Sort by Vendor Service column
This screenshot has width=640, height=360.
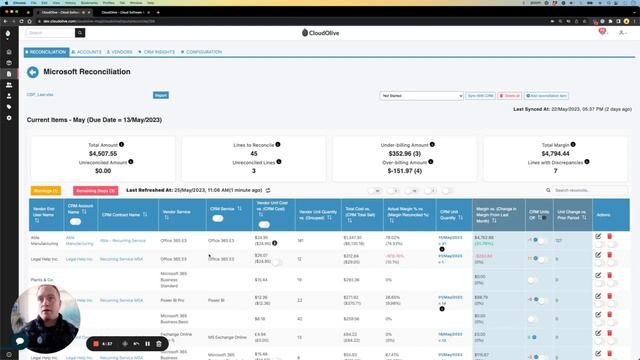[167, 218]
